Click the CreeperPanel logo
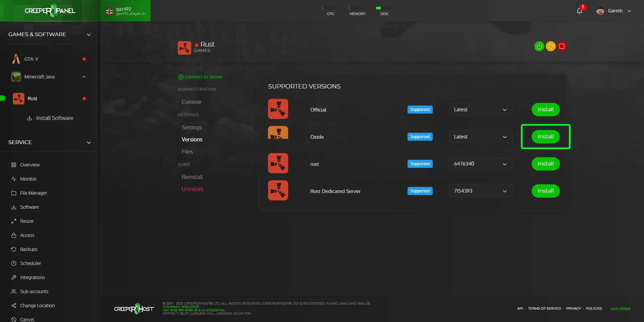 pyautogui.click(x=50, y=11)
